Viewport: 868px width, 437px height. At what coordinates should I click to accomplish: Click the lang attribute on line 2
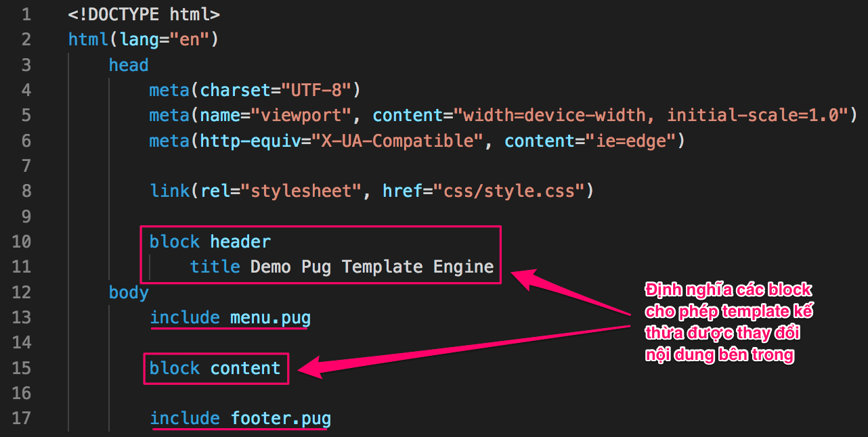coord(140,39)
